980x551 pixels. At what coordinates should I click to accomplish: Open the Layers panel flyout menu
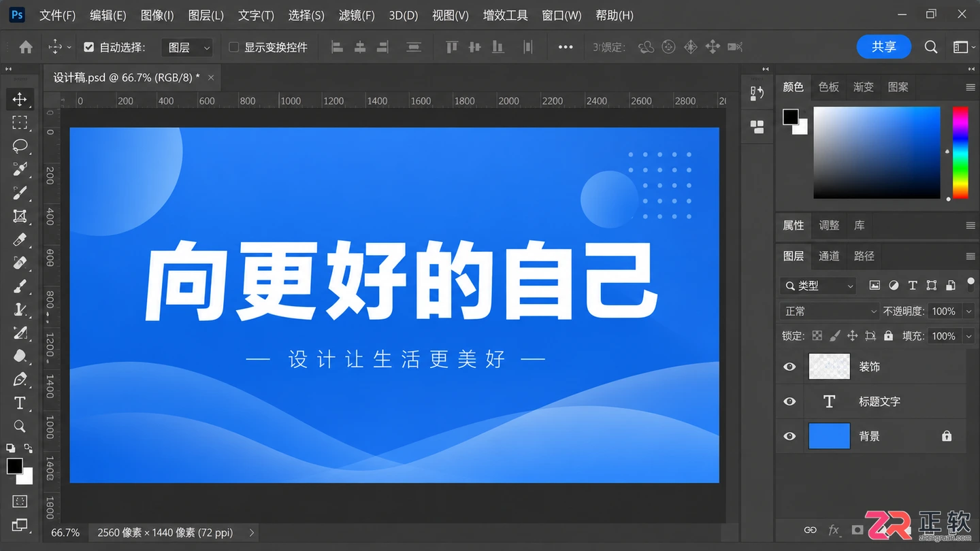(x=970, y=256)
